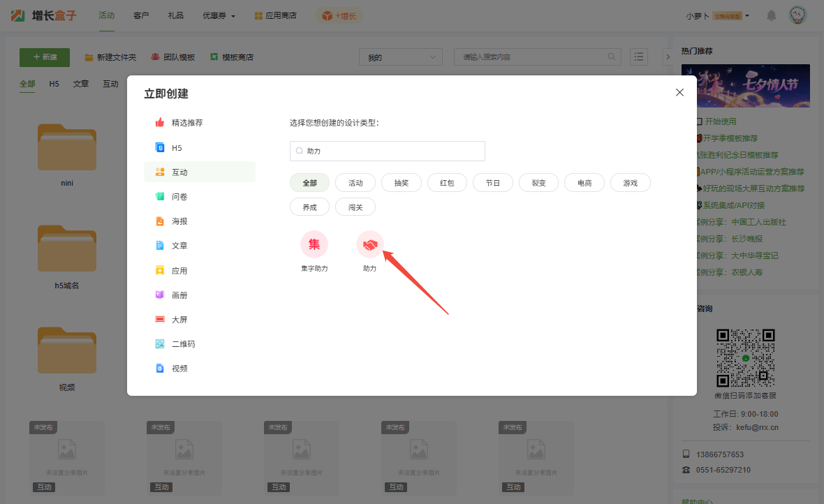The image size is (824, 504).
Task: Filter by 红包 tag
Action: pyautogui.click(x=447, y=183)
